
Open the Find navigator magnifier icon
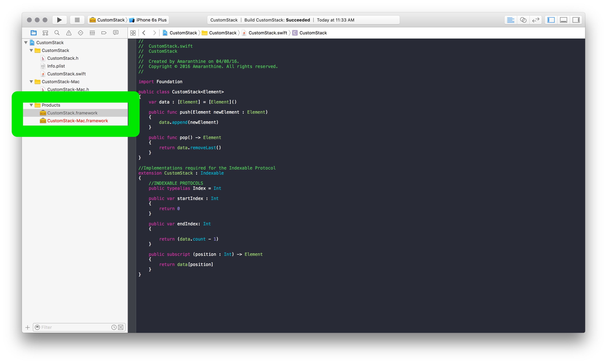click(x=57, y=33)
